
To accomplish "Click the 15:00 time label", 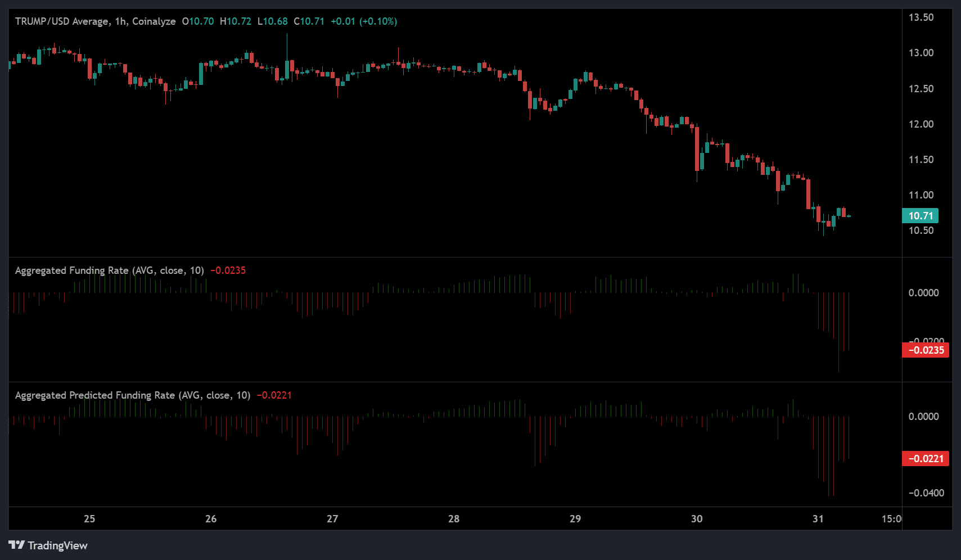I will point(891,518).
